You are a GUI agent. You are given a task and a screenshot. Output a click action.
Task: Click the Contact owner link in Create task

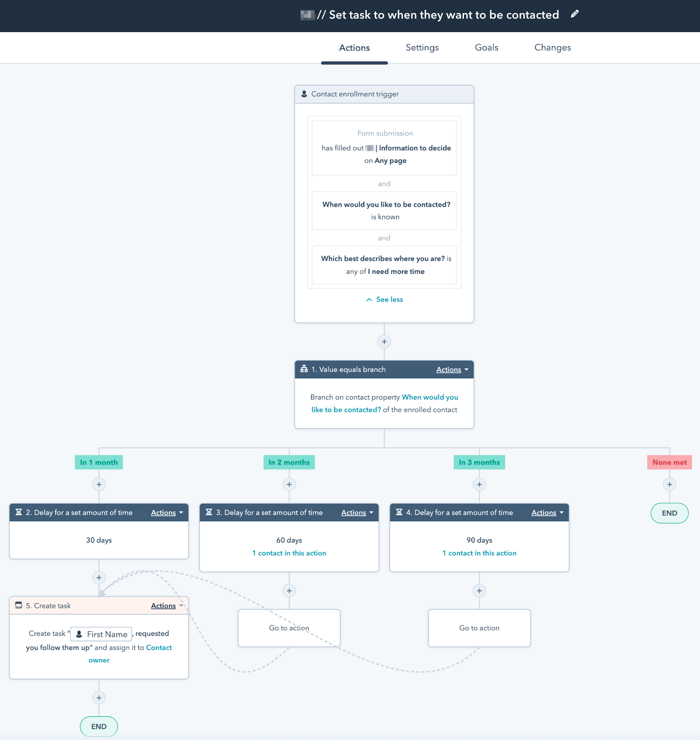tap(159, 647)
